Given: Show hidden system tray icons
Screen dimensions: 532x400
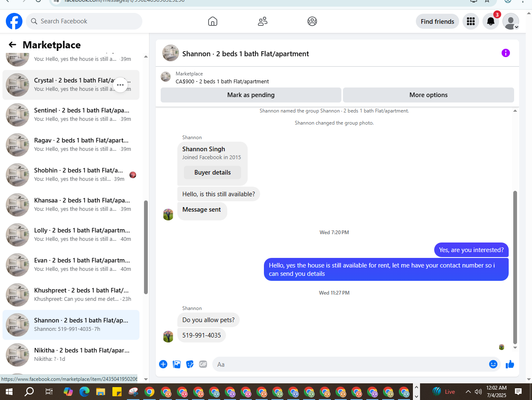Looking at the screenshot, I should (x=468, y=392).
